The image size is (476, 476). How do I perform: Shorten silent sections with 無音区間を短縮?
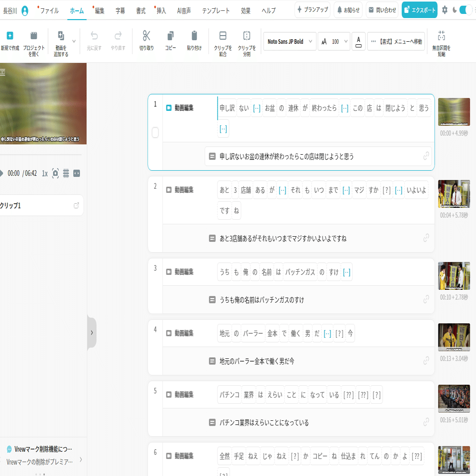click(441, 44)
